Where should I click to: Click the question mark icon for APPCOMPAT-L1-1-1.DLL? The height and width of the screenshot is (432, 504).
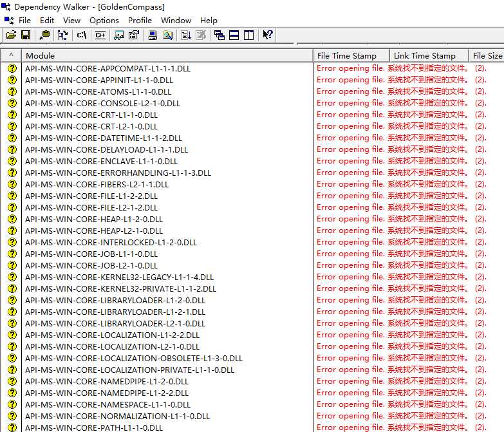click(x=12, y=68)
